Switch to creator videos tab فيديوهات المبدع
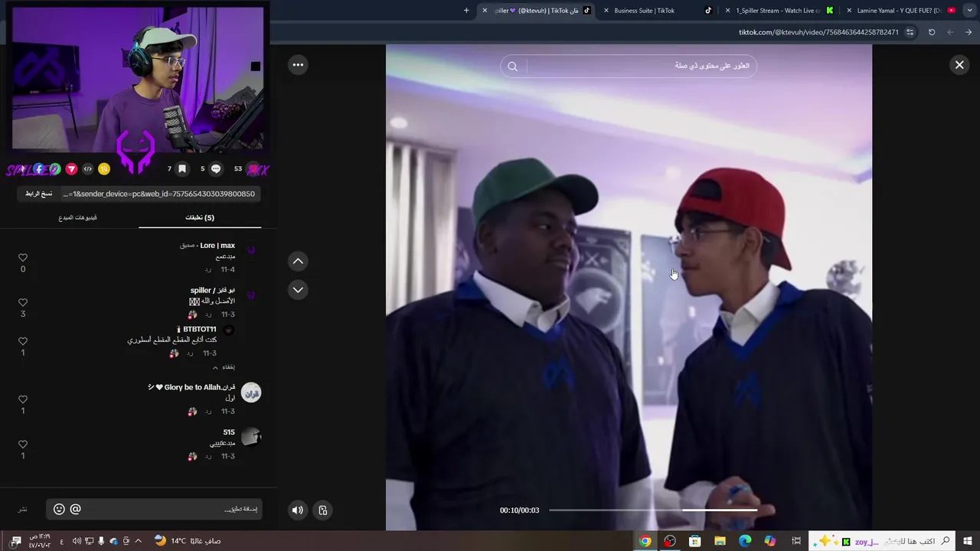 click(77, 217)
